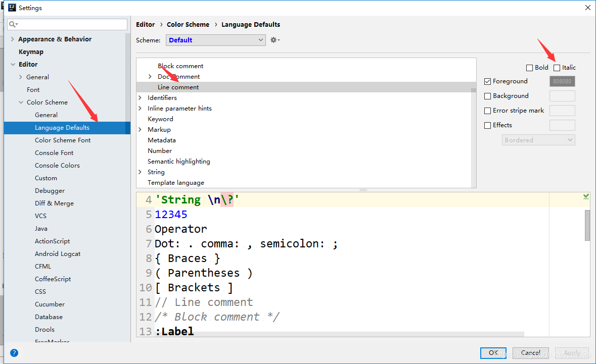The width and height of the screenshot is (596, 364).
Task: Click the settings search input field
Action: pos(71,24)
